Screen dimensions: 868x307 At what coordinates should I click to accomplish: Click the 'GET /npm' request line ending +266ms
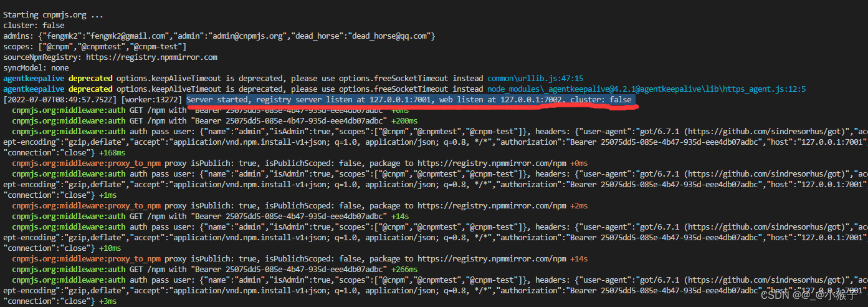(x=215, y=270)
